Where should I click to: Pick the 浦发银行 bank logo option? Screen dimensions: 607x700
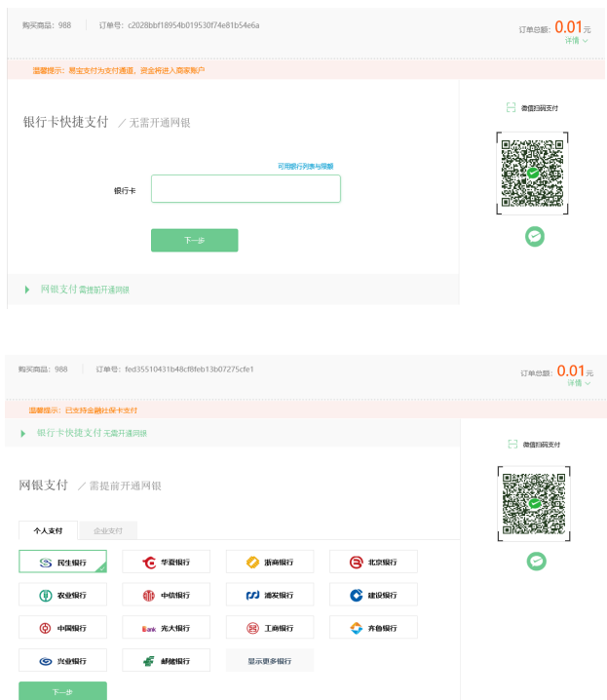(270, 596)
